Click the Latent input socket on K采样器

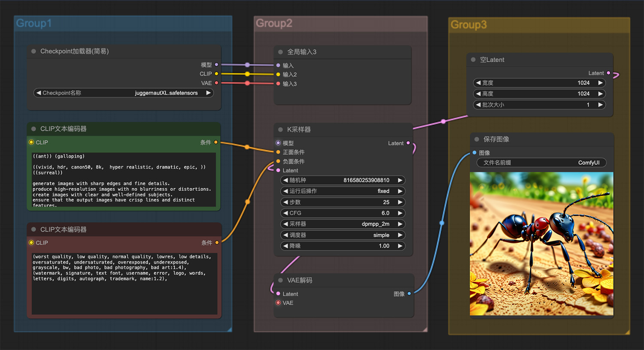[278, 170]
